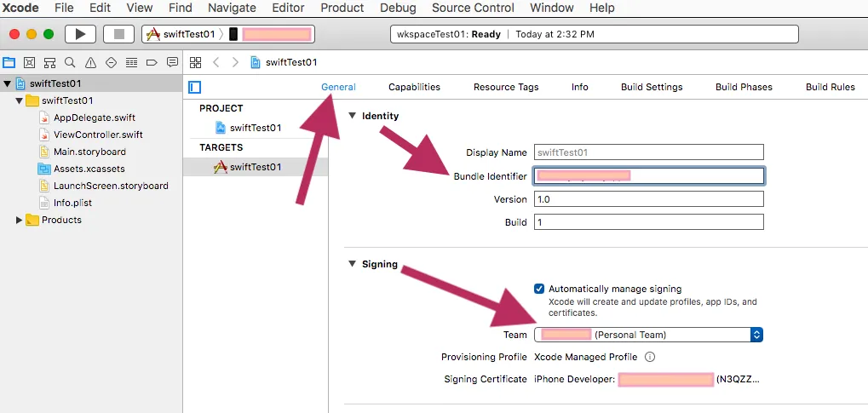Switch to the Capabilities tab
Screen dimensions: 868x413
414,87
